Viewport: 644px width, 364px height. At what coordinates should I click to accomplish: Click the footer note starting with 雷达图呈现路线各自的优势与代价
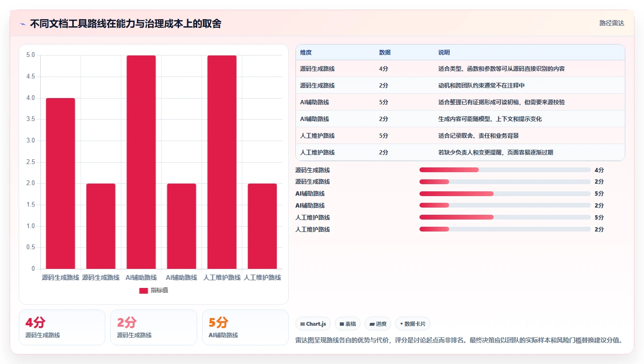pyautogui.click(x=460, y=341)
